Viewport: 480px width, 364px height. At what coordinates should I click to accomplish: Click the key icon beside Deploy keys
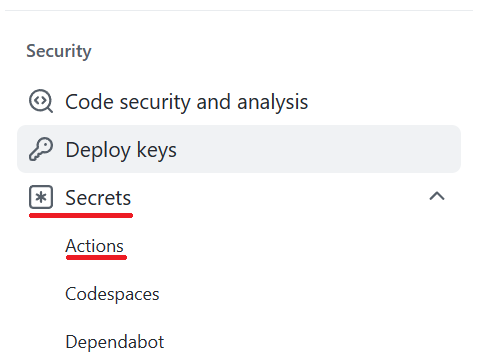click(x=41, y=149)
